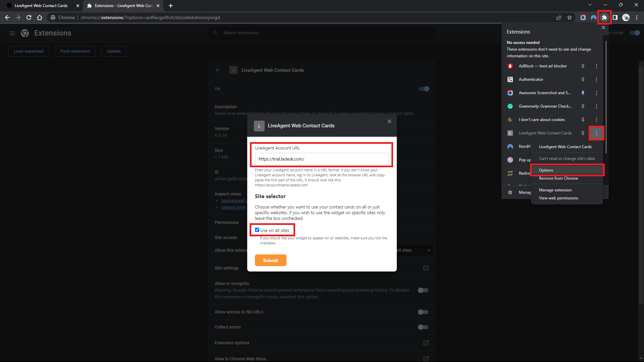644x362 pixels.
Task: Uncheck Use on all sites
Action: (257, 230)
